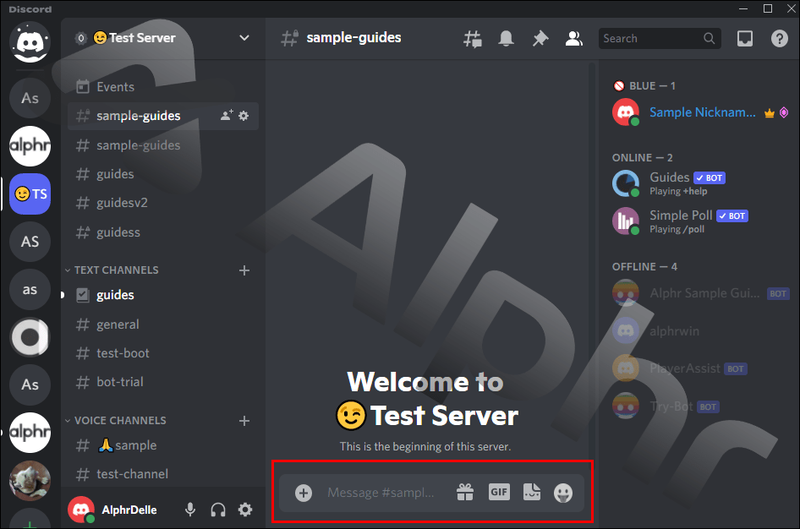
Task: Toggle the member list icon
Action: pyautogui.click(x=573, y=38)
